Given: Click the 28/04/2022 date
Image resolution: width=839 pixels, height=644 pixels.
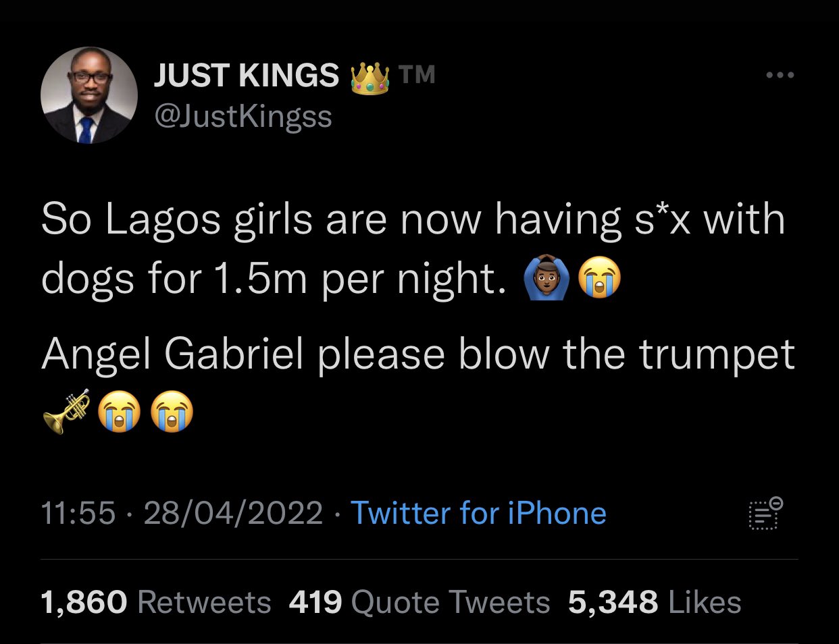Looking at the screenshot, I should [233, 513].
